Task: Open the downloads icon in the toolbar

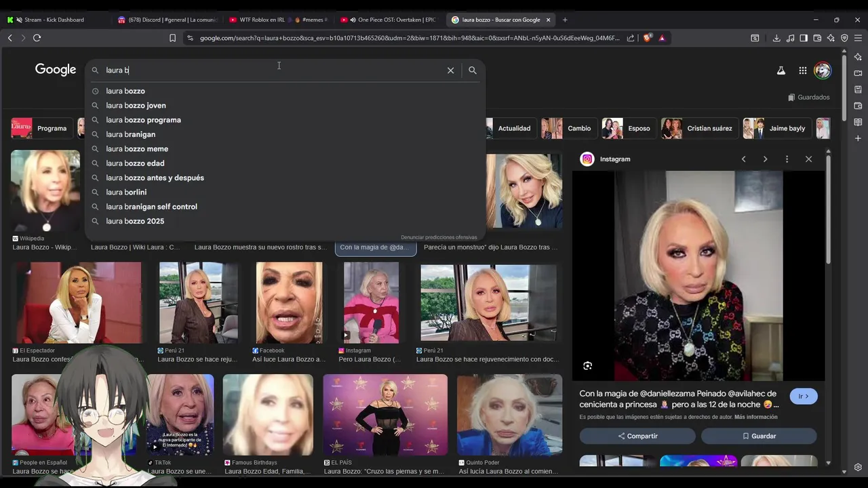Action: click(x=776, y=38)
